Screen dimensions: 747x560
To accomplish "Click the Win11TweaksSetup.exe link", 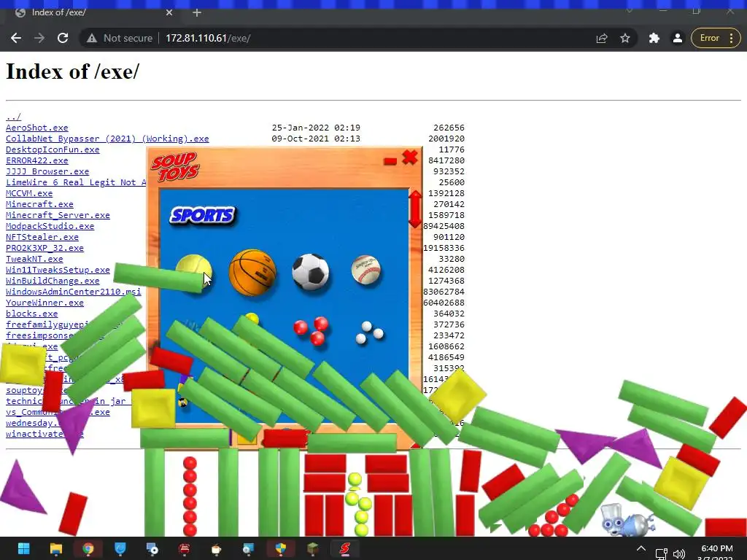I will [58, 270].
